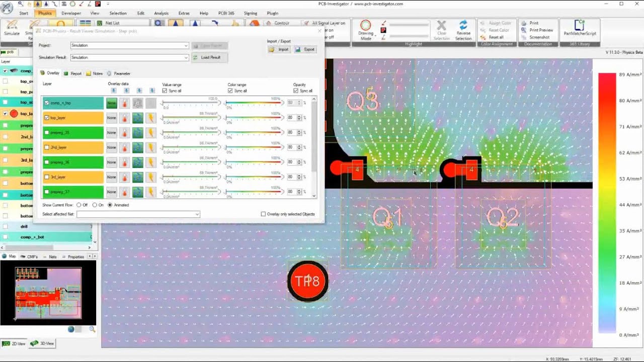Viewport: 644px width, 362px height.
Task: Click the prepreg_35 color range slider
Action: point(254,133)
